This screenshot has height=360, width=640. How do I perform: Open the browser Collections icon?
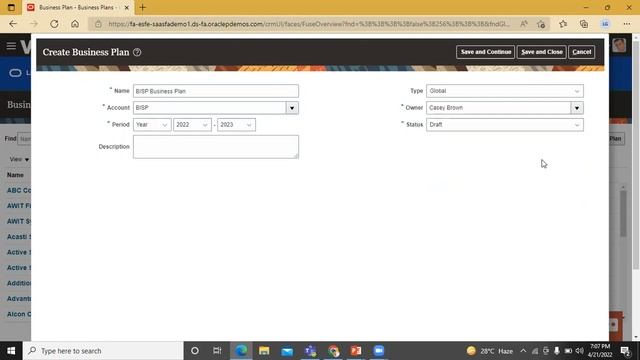(x=584, y=24)
